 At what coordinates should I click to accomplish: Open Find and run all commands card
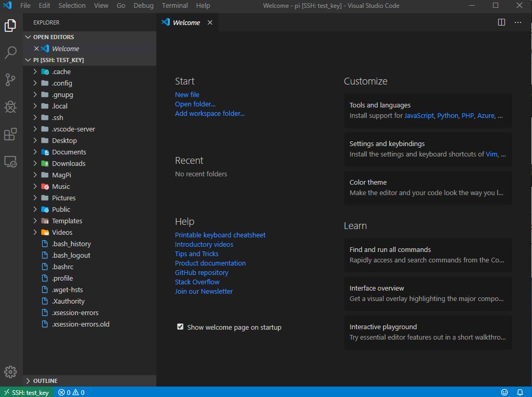click(x=428, y=255)
